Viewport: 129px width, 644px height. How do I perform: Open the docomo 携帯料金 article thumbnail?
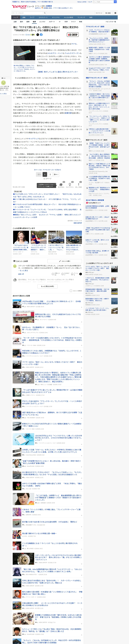[23, 317]
